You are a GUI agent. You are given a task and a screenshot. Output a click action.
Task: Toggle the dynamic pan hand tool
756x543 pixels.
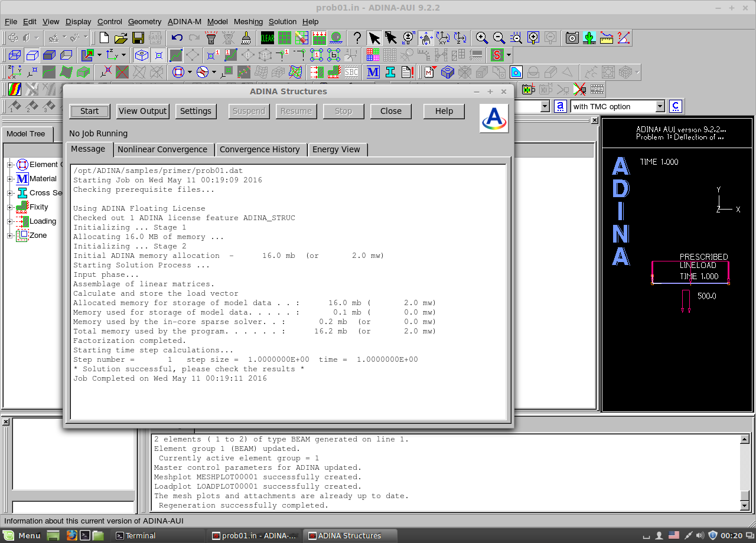tap(426, 38)
